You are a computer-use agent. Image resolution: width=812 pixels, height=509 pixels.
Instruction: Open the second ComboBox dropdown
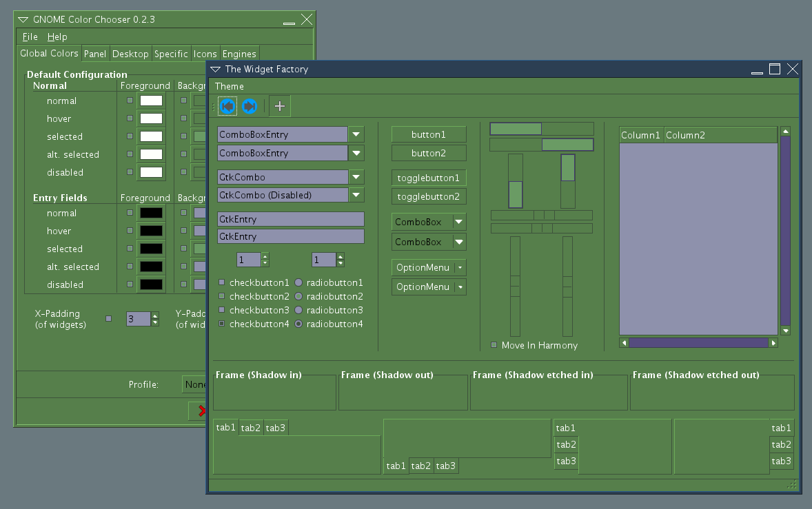pos(429,242)
